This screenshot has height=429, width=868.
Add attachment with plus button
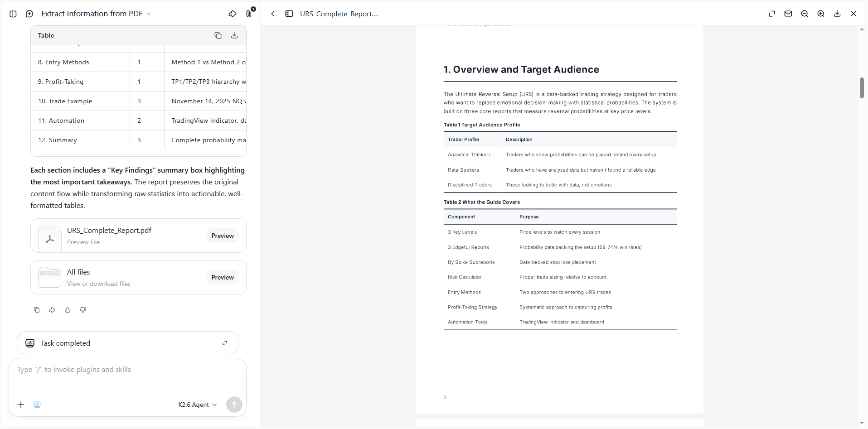pos(21,405)
